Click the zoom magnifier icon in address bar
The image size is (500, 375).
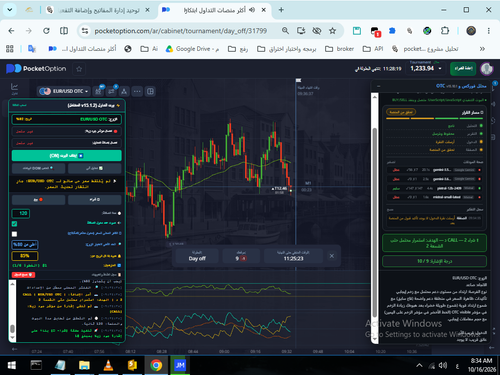(285, 31)
